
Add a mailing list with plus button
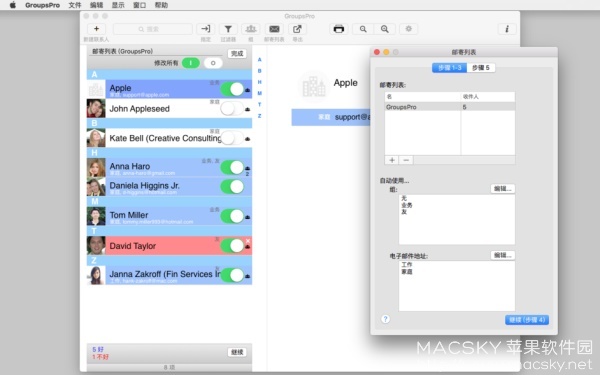click(391, 160)
